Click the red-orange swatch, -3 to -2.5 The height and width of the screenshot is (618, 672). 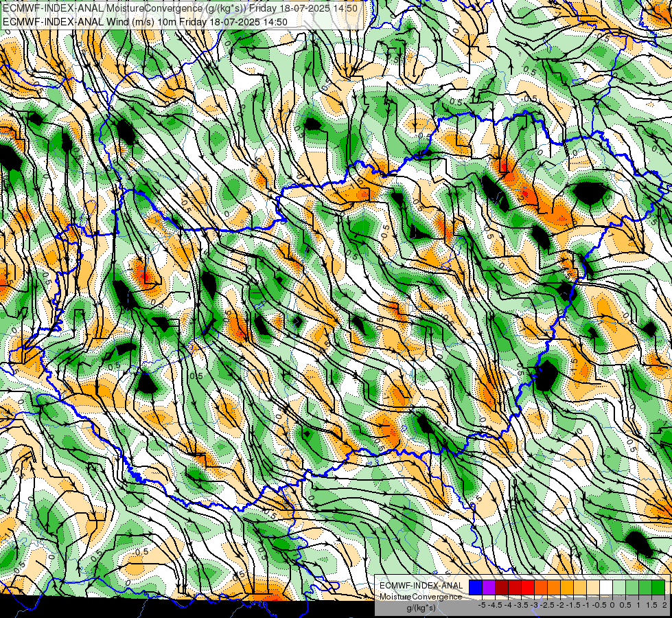pyautogui.click(x=541, y=587)
